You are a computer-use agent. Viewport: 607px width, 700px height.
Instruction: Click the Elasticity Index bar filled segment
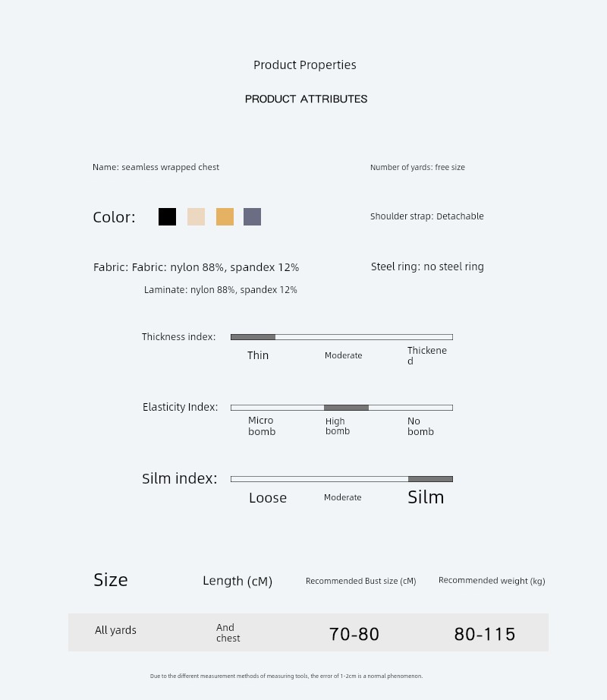(346, 408)
